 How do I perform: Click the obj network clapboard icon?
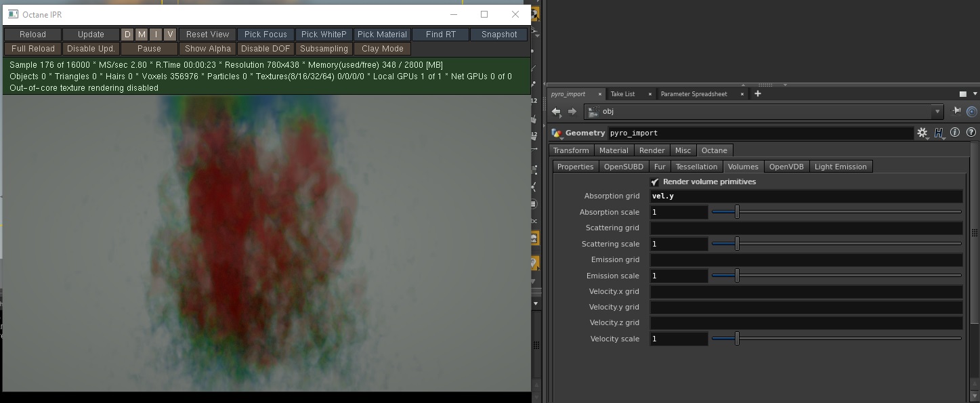point(593,112)
